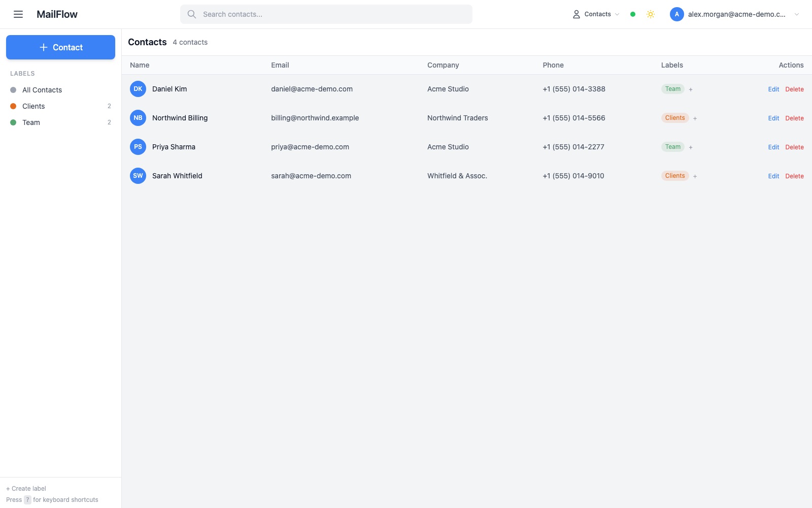Click the SW avatar for Sarah Whitfield
812x508 pixels.
tap(138, 176)
